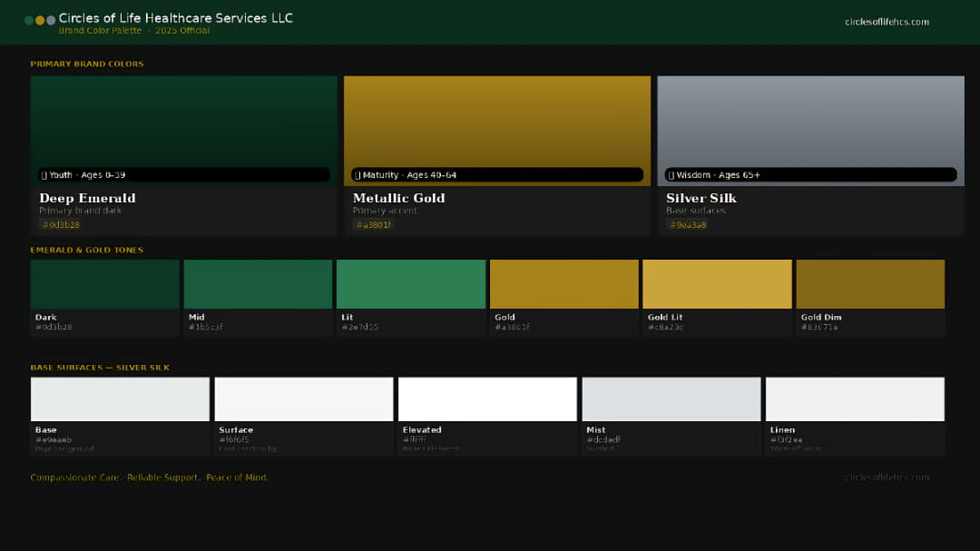Click the #e9eaeb hex value under Base
The width and height of the screenshot is (980, 551).
coord(54,439)
